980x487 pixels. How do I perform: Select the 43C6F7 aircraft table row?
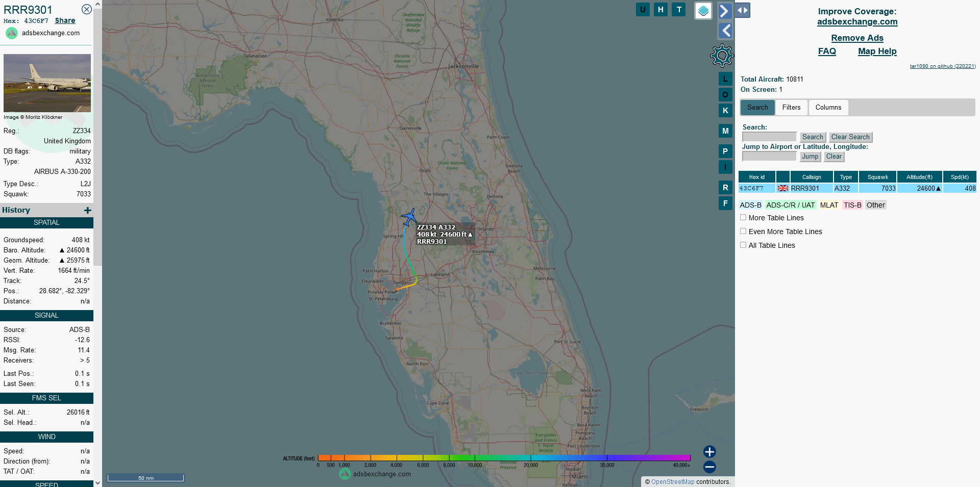tap(857, 189)
